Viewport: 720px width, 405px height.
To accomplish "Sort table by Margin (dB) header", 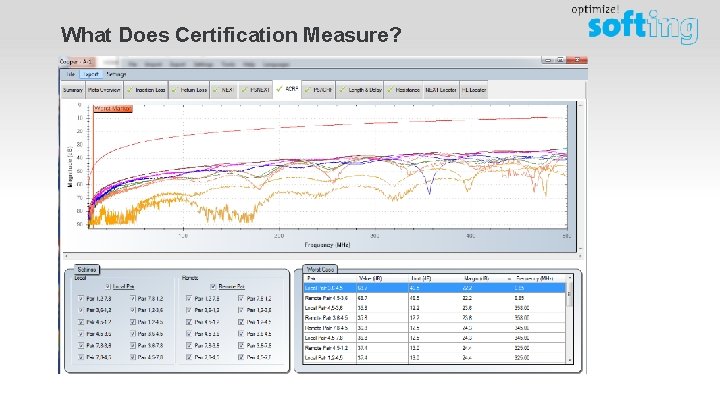I will click(488, 278).
